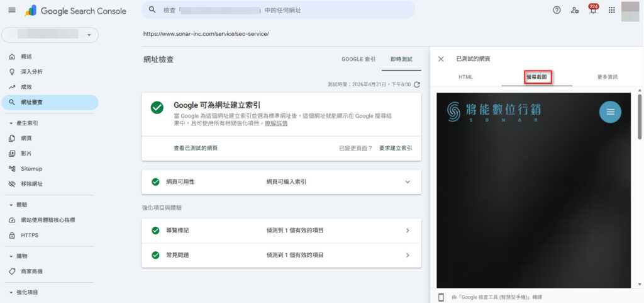644x303 pixels.
Task: Click the HTTPS padlock icon
Action: point(12,235)
